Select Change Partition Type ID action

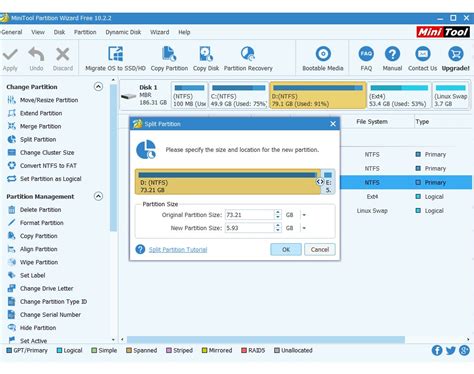click(x=47, y=302)
